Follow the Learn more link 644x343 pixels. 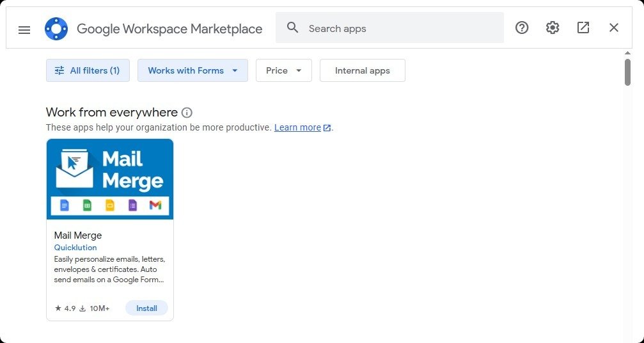[x=297, y=127]
